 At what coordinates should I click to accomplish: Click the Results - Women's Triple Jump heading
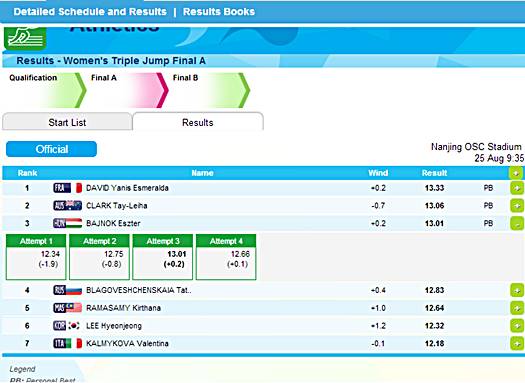pos(111,61)
